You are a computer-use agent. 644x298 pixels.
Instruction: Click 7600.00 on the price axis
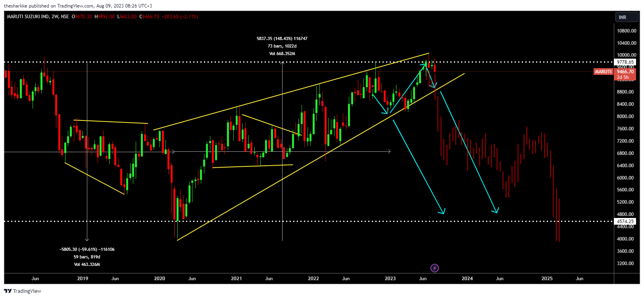coord(625,129)
